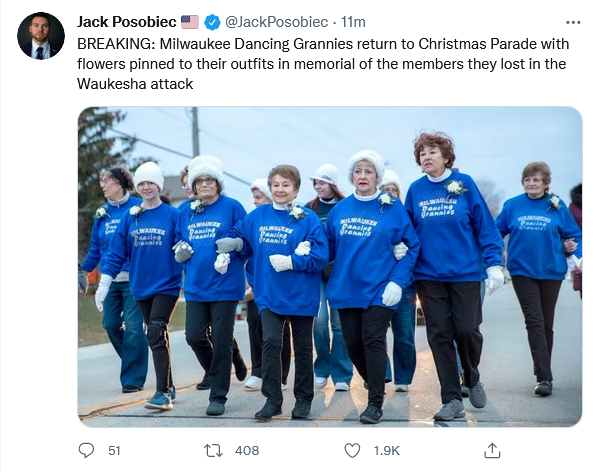Retweet using the retweet arrows icon
The width and height of the screenshot is (598, 472).
[214, 451]
